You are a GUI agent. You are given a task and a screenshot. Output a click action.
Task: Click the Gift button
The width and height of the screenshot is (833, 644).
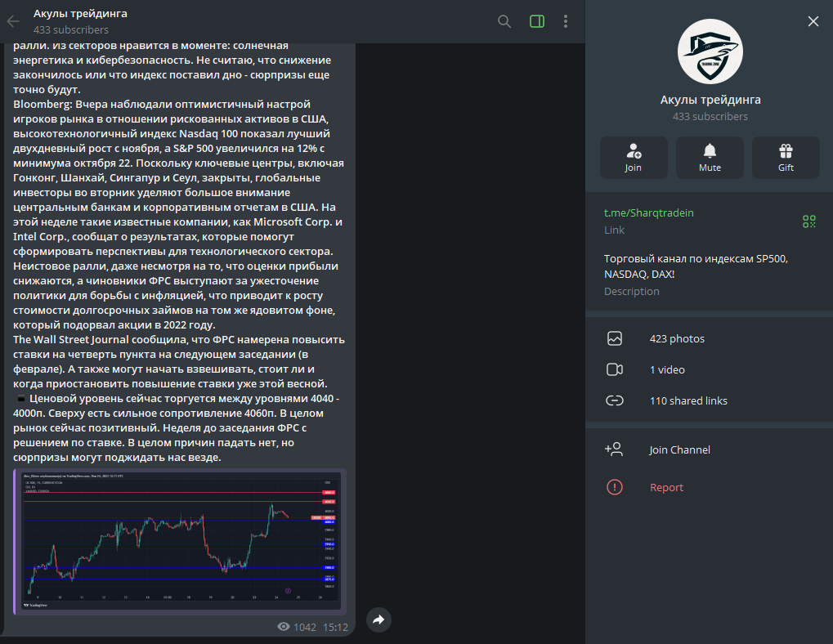point(786,158)
